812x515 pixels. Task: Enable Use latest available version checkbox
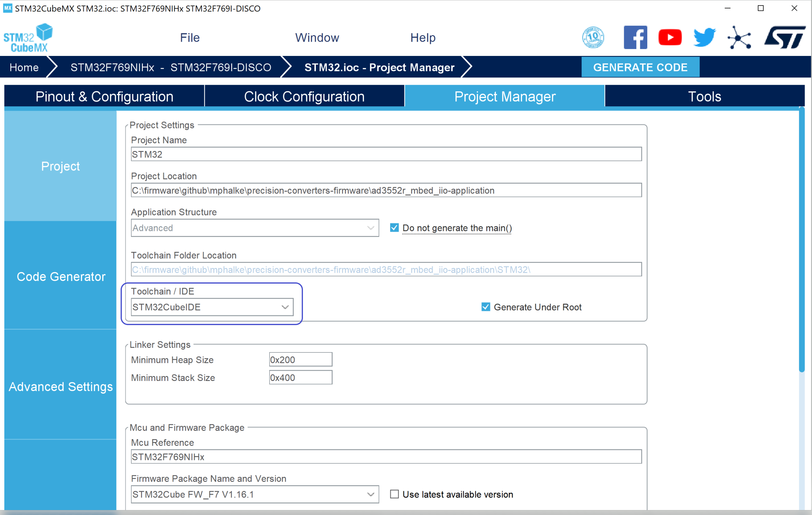(394, 494)
